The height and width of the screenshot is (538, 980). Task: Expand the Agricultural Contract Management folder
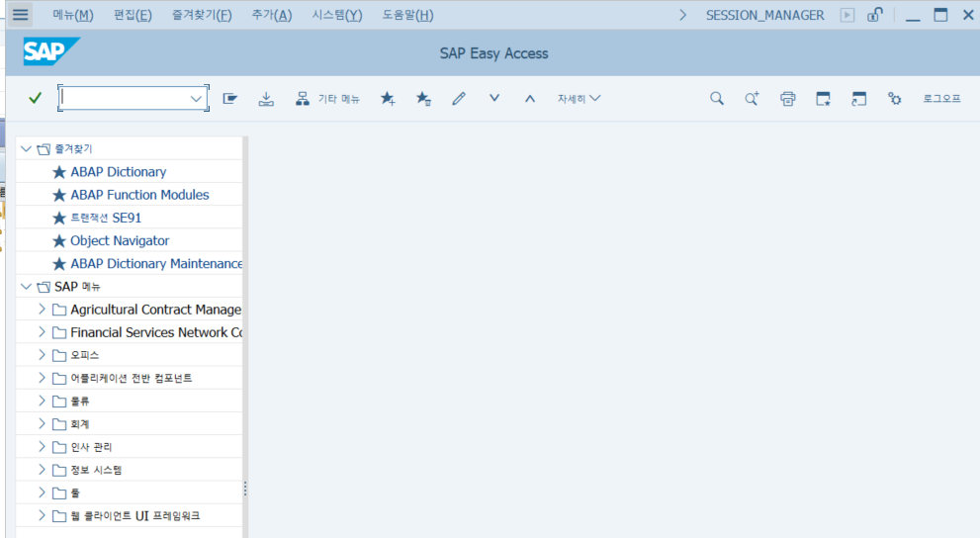pos(42,309)
